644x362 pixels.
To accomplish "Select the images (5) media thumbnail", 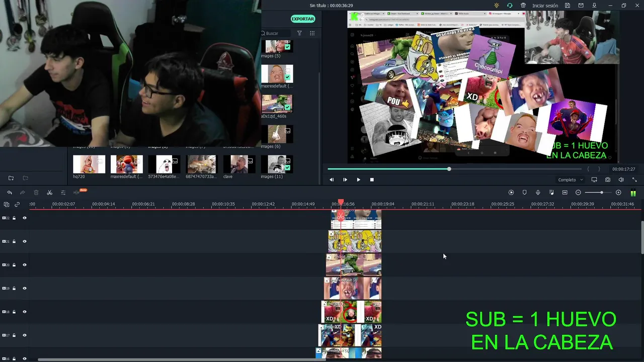I will pyautogui.click(x=277, y=46).
